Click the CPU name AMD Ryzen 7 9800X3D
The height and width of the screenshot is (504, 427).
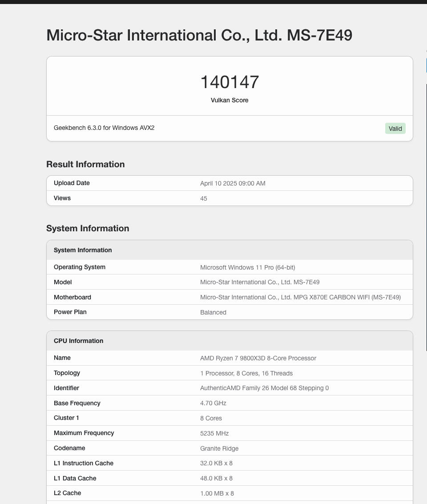click(x=258, y=358)
